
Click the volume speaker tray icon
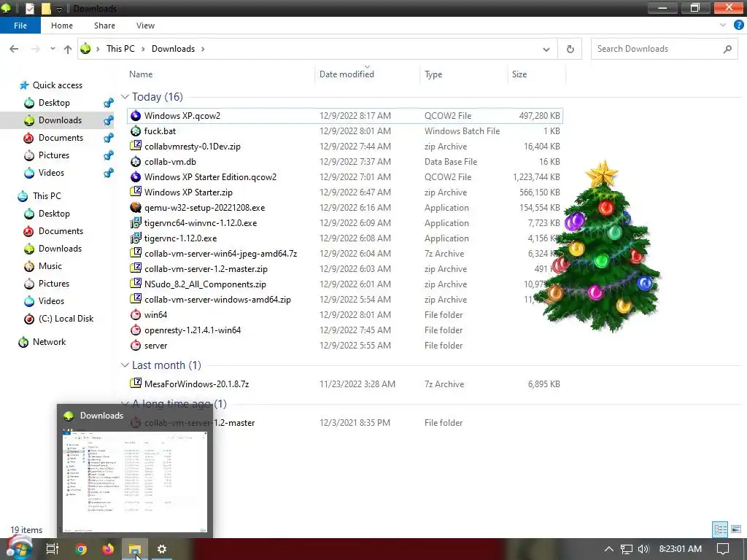(x=643, y=549)
